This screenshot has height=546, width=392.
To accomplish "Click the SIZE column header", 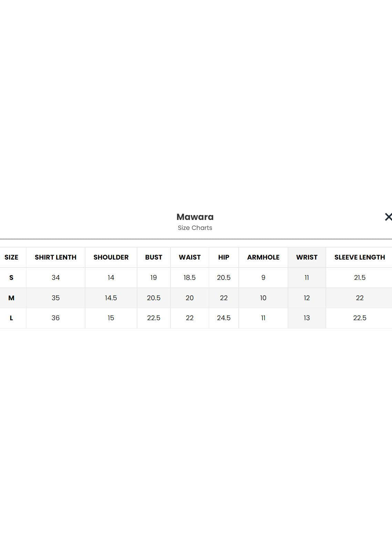I will tap(11, 257).
